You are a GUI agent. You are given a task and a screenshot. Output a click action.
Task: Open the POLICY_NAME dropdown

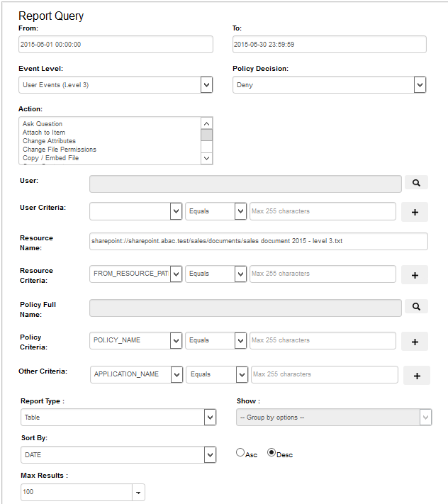pyautogui.click(x=136, y=340)
